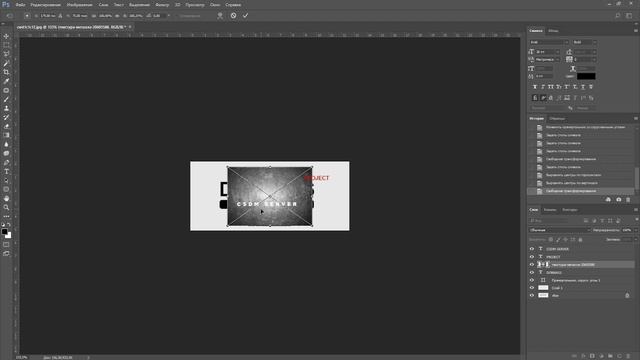The height and width of the screenshot is (360, 640).
Task: Click the background color swatch
Action: pyautogui.click(x=9, y=236)
